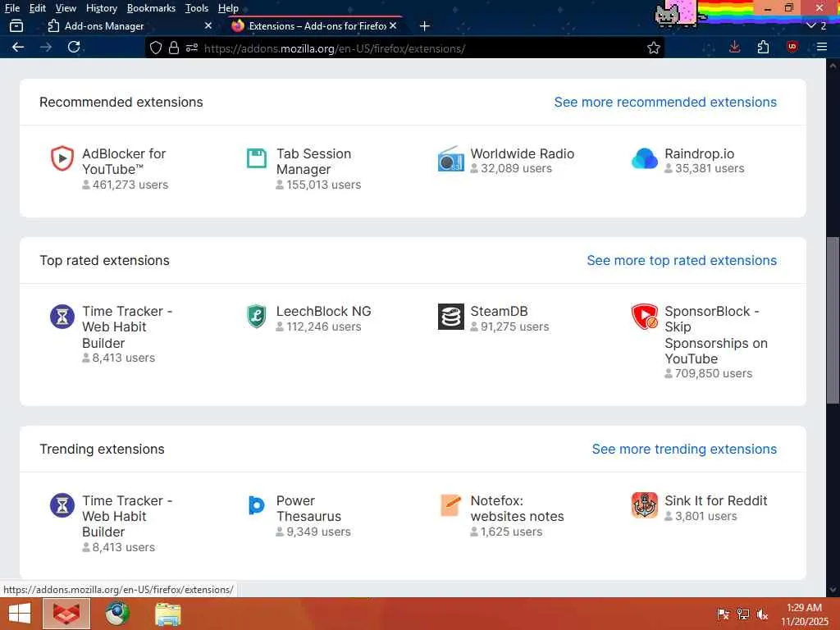Click the Tab Session Manager floppy icon
This screenshot has height=630, width=840.
click(x=256, y=158)
